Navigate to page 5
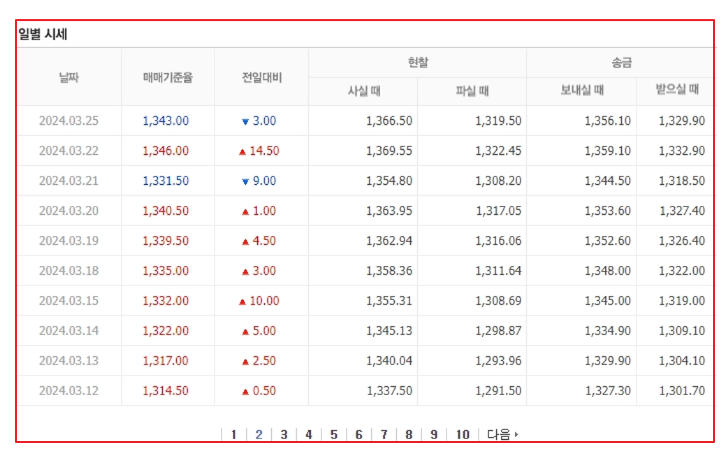723x451 pixels. pyautogui.click(x=334, y=434)
